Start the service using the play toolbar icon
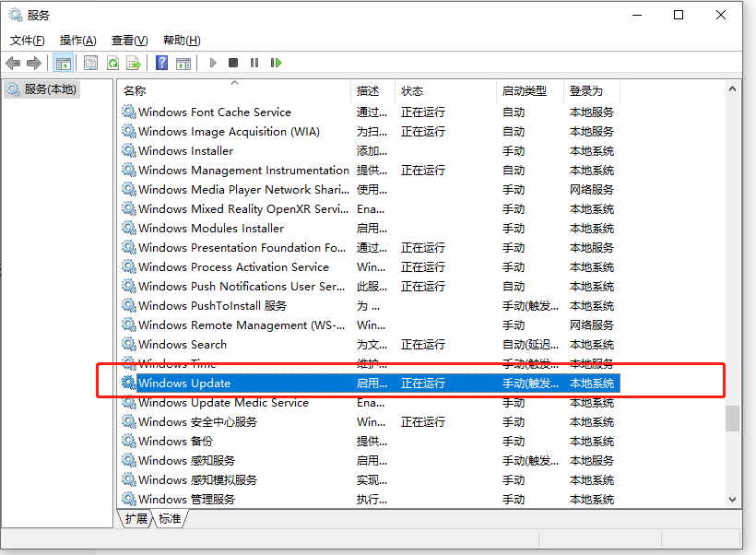Screen dimensions: 756x555 pos(212,63)
